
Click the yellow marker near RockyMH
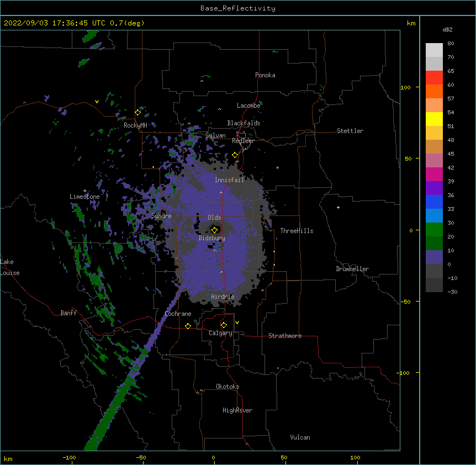138,113
